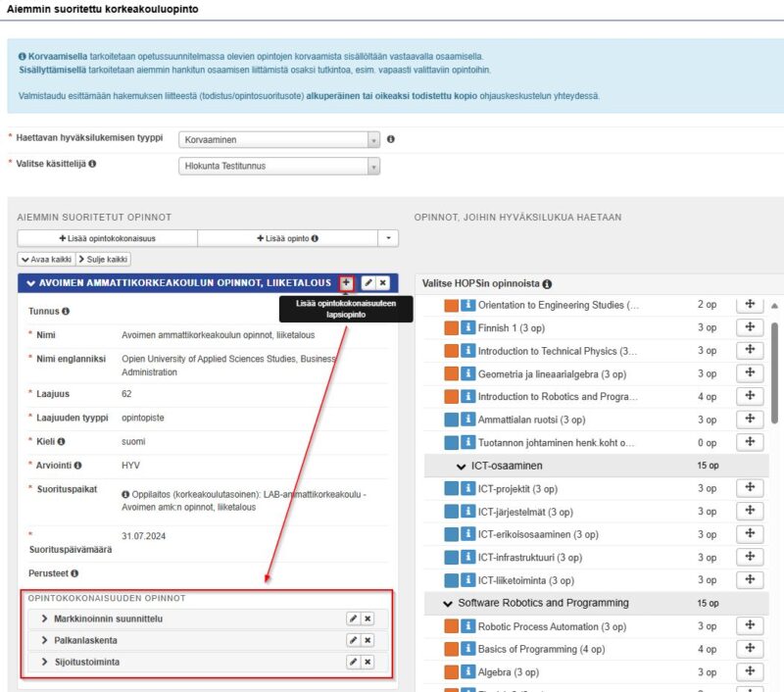Edit the Palkanlaskenta study

point(353,640)
